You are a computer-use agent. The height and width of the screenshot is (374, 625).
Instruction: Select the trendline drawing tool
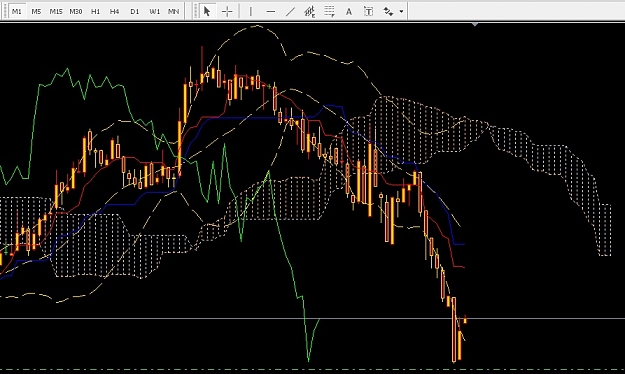[290, 11]
